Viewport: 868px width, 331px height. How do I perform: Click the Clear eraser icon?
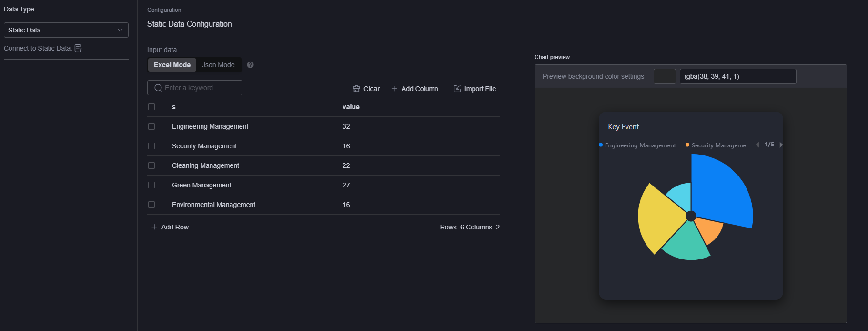coord(356,89)
